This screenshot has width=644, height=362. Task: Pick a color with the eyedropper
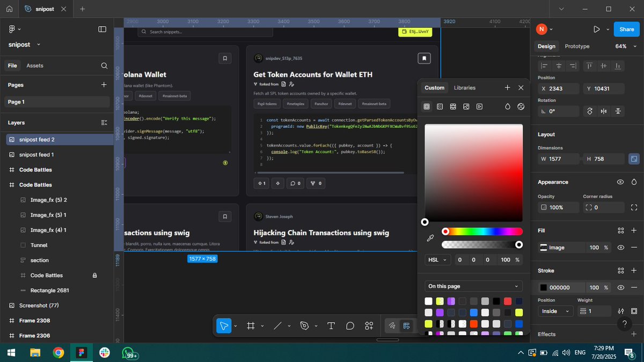click(430, 238)
